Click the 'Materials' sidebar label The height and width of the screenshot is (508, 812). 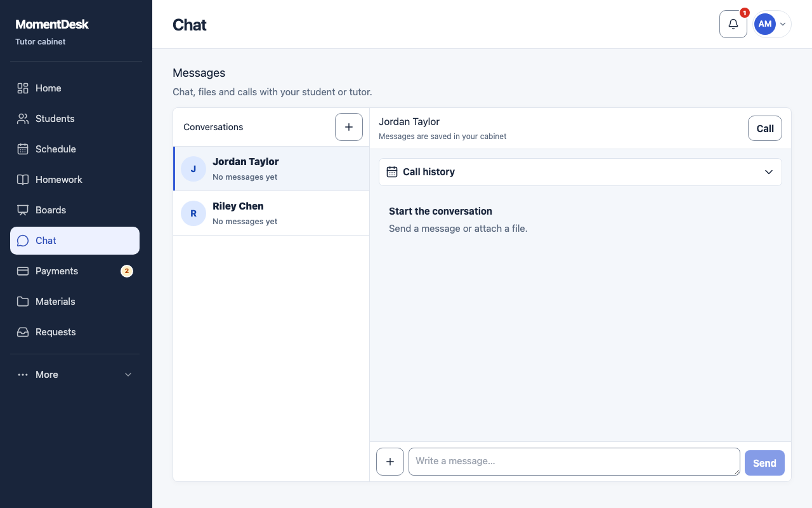pos(55,302)
